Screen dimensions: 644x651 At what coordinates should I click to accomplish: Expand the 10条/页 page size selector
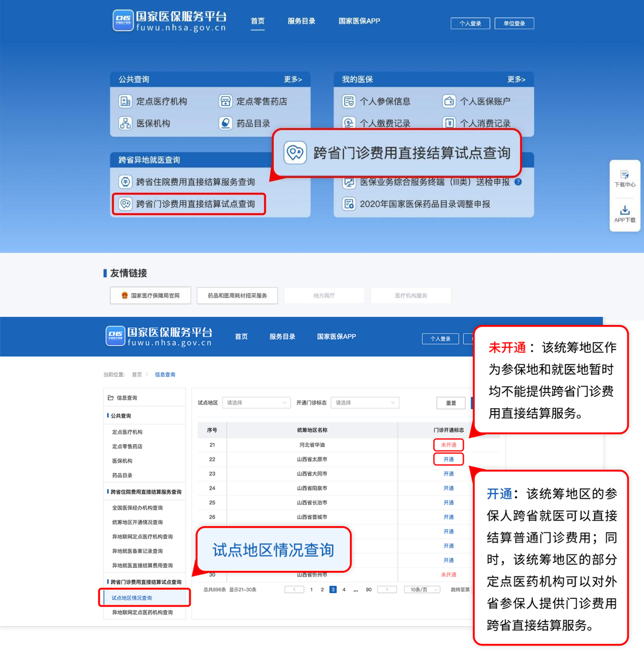click(422, 589)
